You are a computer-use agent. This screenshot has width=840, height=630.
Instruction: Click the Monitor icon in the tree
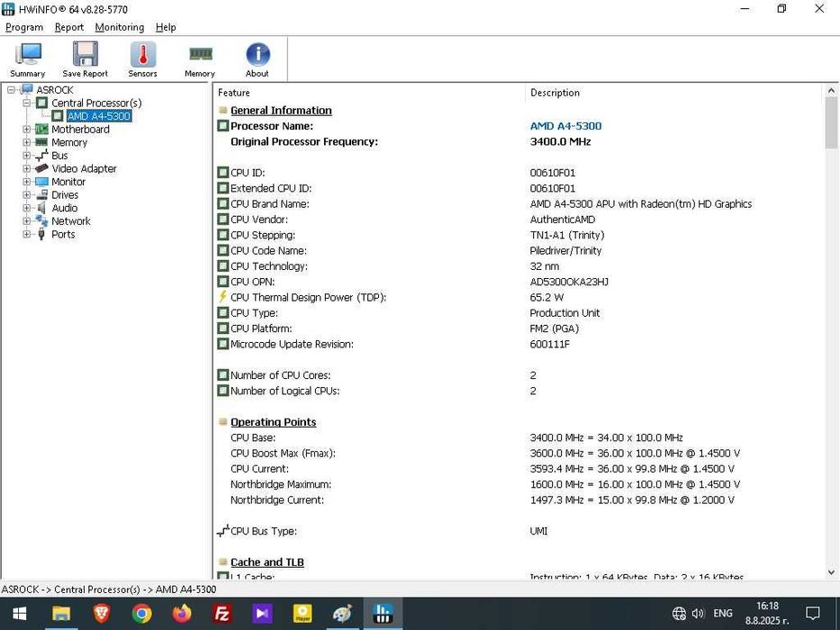pos(41,182)
